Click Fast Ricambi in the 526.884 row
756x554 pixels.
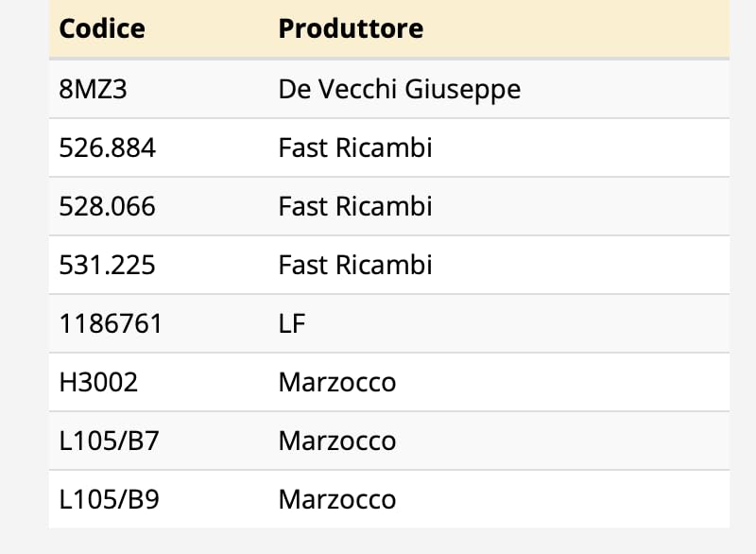pyautogui.click(x=355, y=147)
